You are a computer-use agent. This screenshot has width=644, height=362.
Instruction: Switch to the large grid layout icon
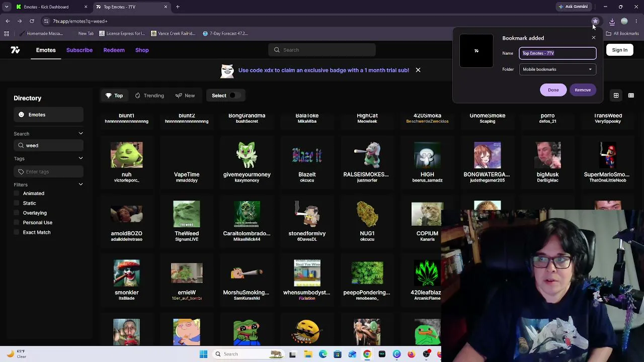click(616, 95)
